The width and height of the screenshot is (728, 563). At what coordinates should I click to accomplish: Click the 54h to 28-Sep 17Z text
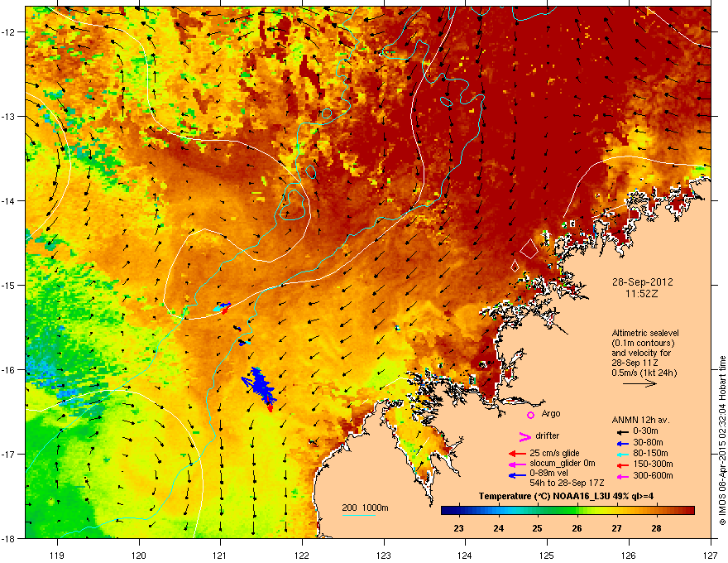pos(567,483)
